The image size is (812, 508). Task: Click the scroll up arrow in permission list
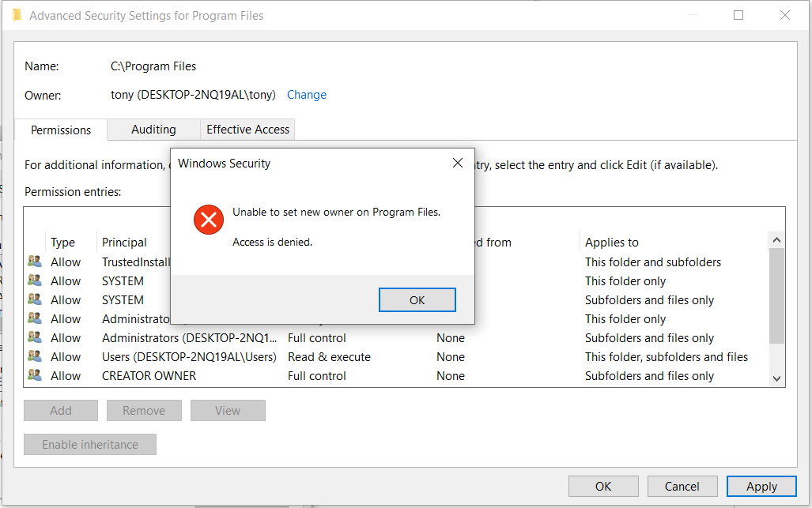776,240
